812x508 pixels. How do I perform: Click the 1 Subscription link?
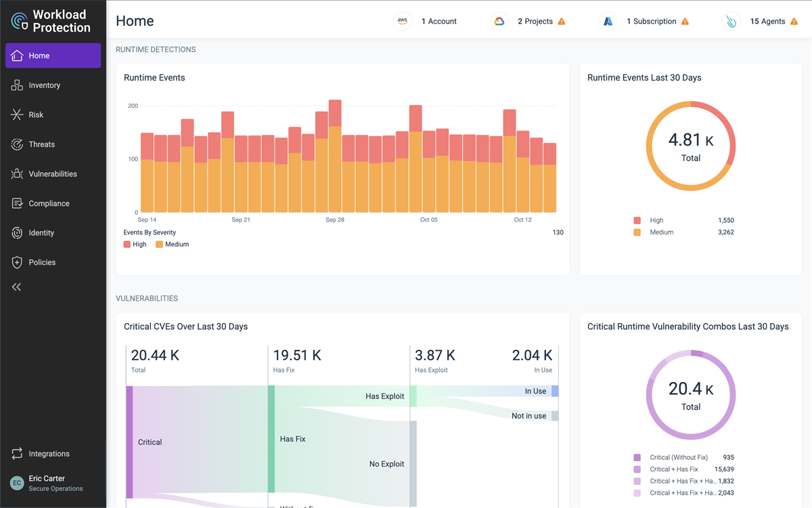pos(651,22)
